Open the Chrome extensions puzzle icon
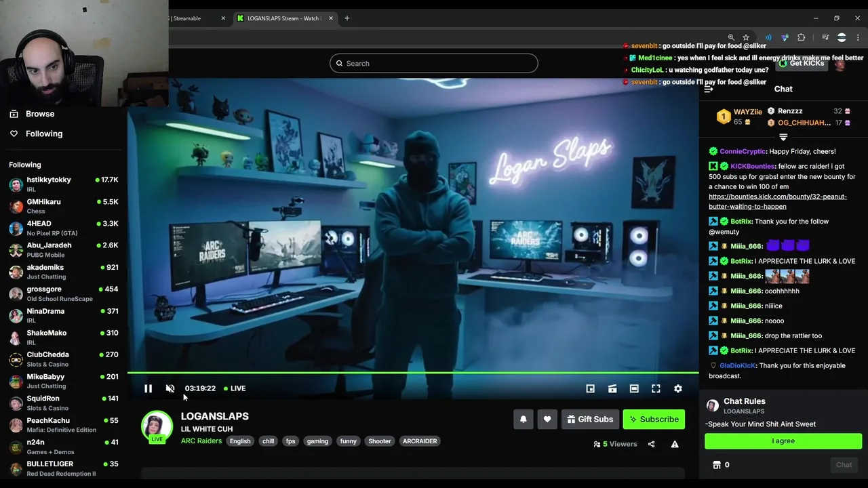The width and height of the screenshot is (868, 488). (x=802, y=37)
